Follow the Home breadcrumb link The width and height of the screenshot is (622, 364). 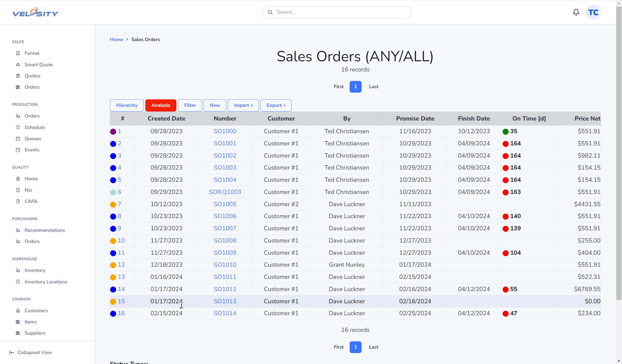point(116,39)
